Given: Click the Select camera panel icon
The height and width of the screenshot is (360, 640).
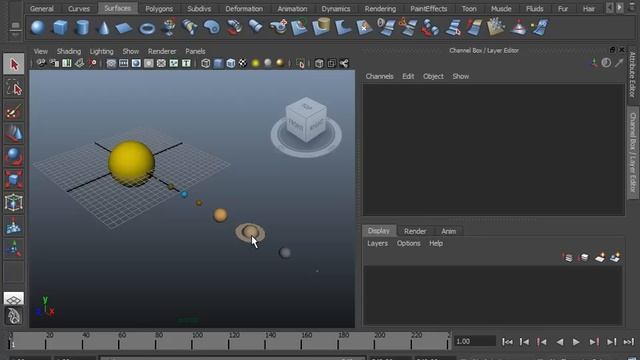Looking at the screenshot, I should (x=41, y=63).
